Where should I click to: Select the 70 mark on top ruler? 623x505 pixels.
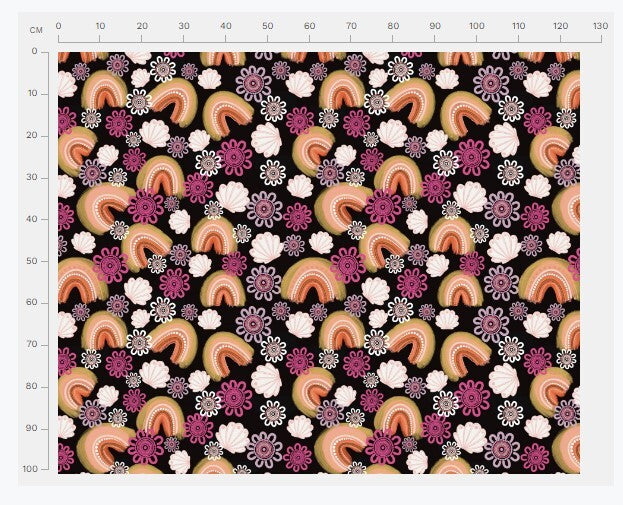[x=350, y=26]
